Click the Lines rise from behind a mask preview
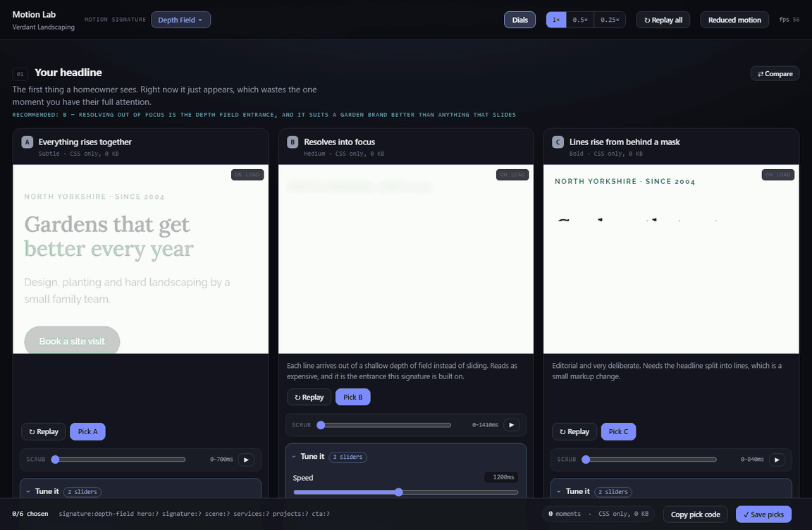This screenshot has width=812, height=530. click(x=671, y=259)
